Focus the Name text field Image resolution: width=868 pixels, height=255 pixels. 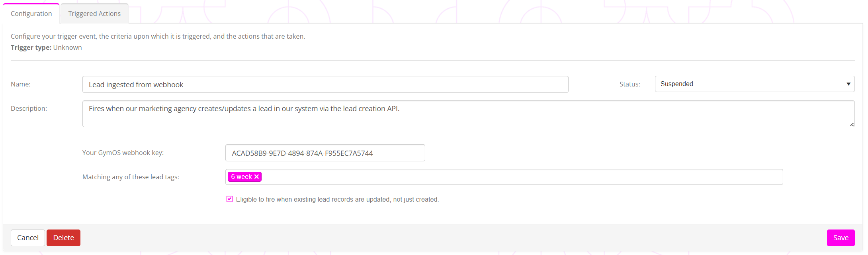(325, 84)
